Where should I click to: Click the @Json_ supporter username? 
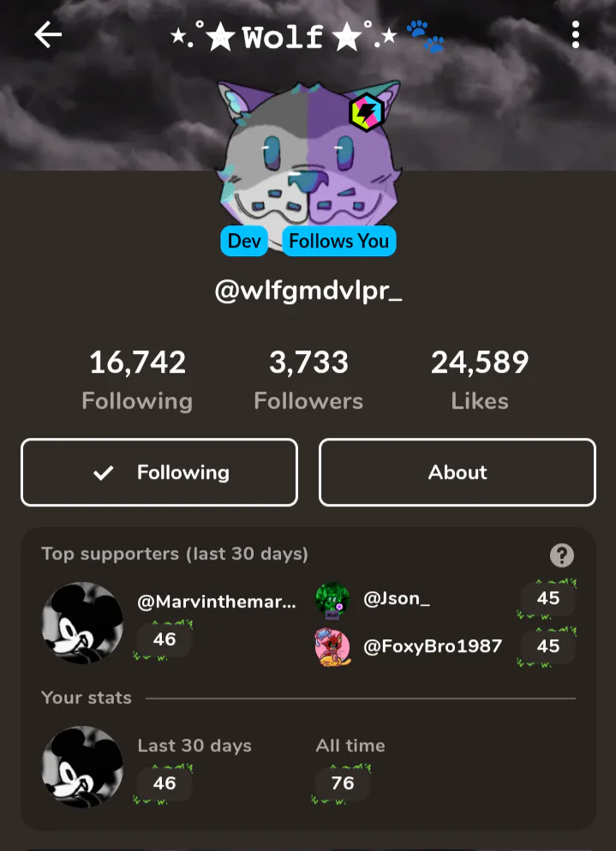point(397,599)
